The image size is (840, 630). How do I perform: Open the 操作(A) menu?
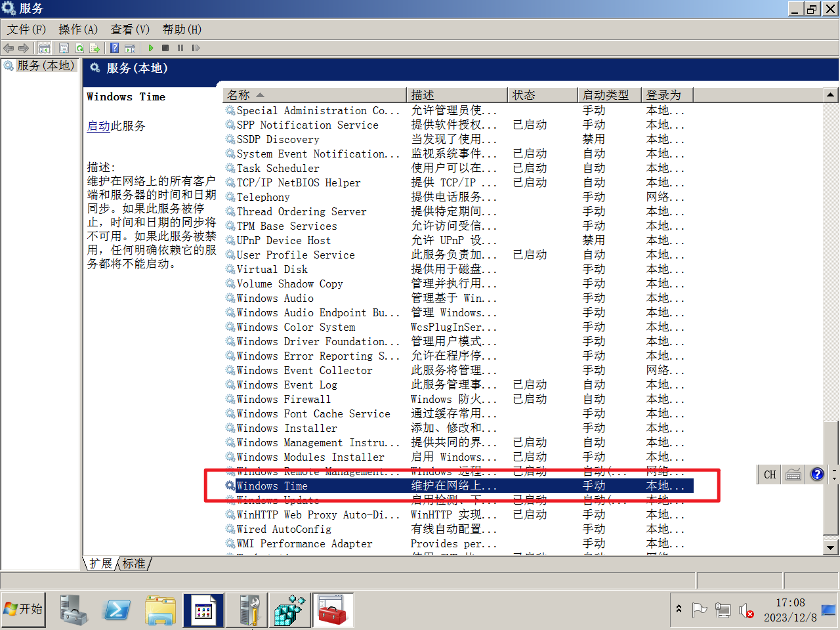pos(78,30)
